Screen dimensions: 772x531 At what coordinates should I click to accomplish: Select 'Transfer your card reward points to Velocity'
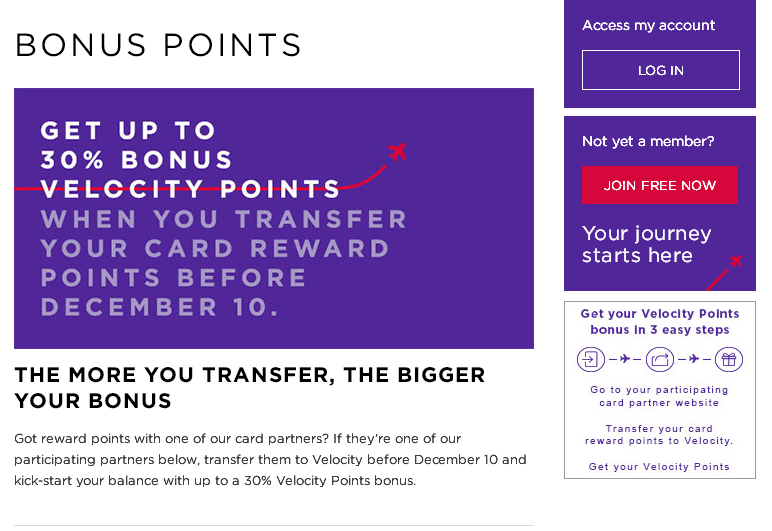click(x=659, y=435)
